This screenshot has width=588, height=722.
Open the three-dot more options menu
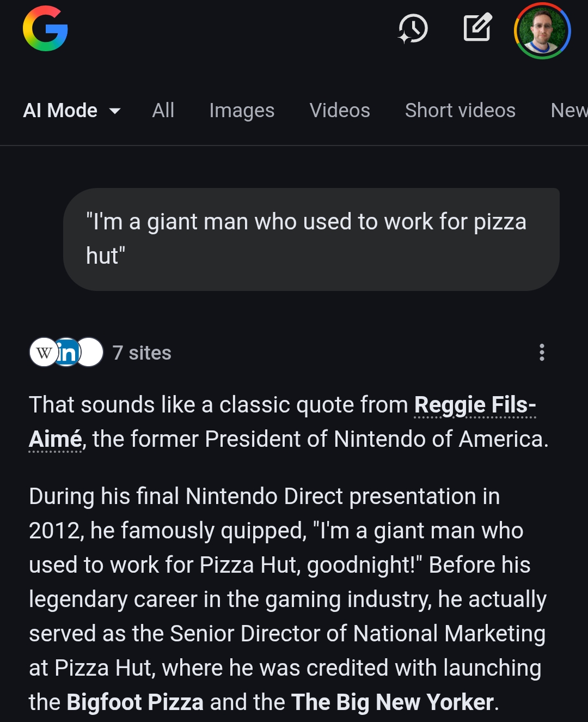(x=542, y=353)
